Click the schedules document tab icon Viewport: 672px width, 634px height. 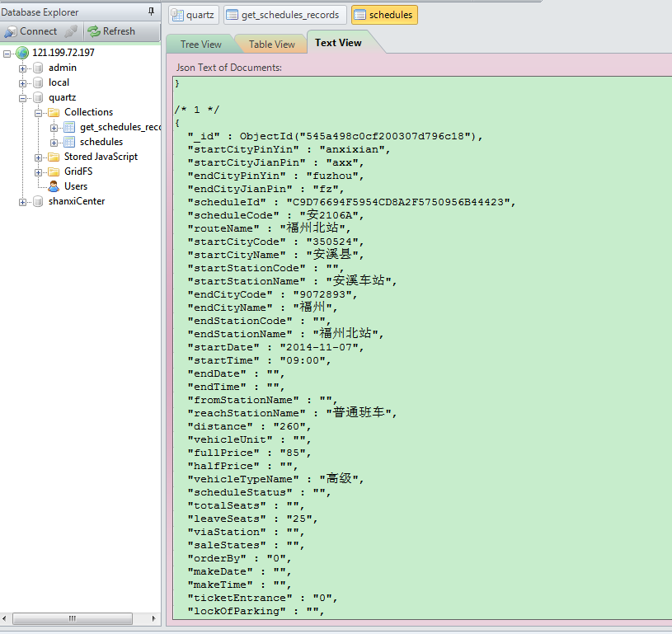coord(359,15)
